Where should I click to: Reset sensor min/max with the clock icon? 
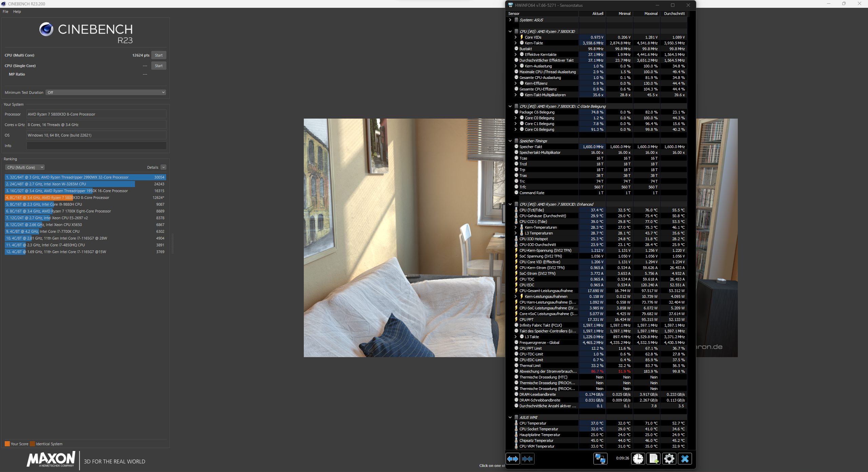click(x=638, y=459)
